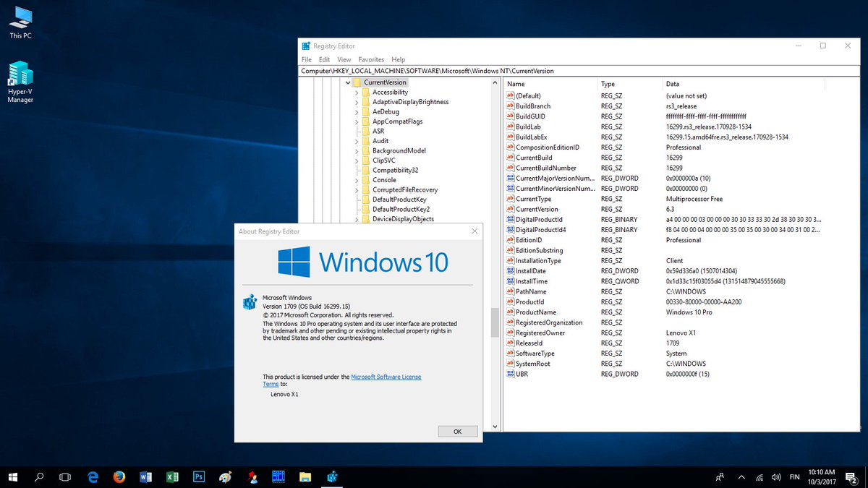The height and width of the screenshot is (488, 868).
Task: Open Task View on the taskbar
Action: 65,477
